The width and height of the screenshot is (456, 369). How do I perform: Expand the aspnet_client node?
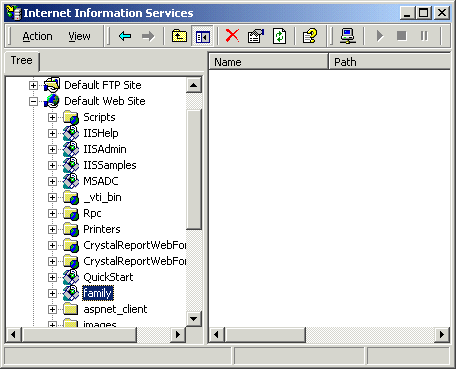pyautogui.click(x=52, y=309)
